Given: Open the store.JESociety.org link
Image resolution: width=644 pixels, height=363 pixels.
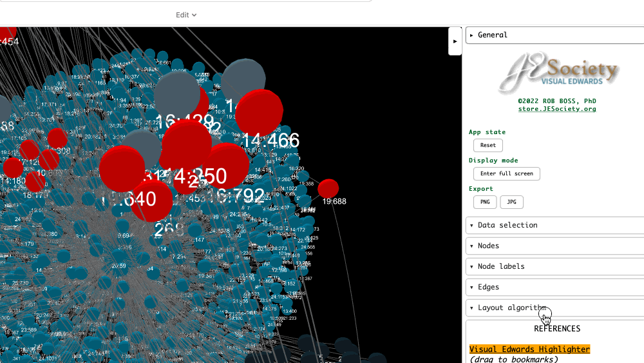Looking at the screenshot, I should coord(557,109).
